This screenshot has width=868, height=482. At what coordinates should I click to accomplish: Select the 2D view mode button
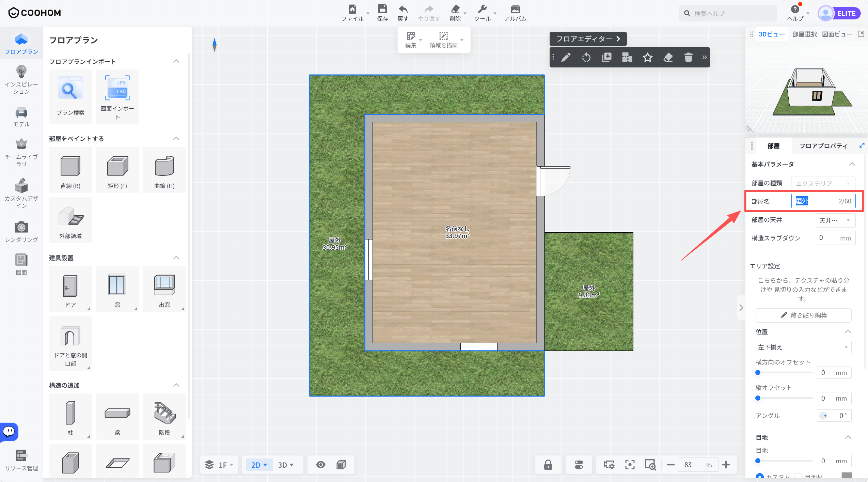(259, 465)
